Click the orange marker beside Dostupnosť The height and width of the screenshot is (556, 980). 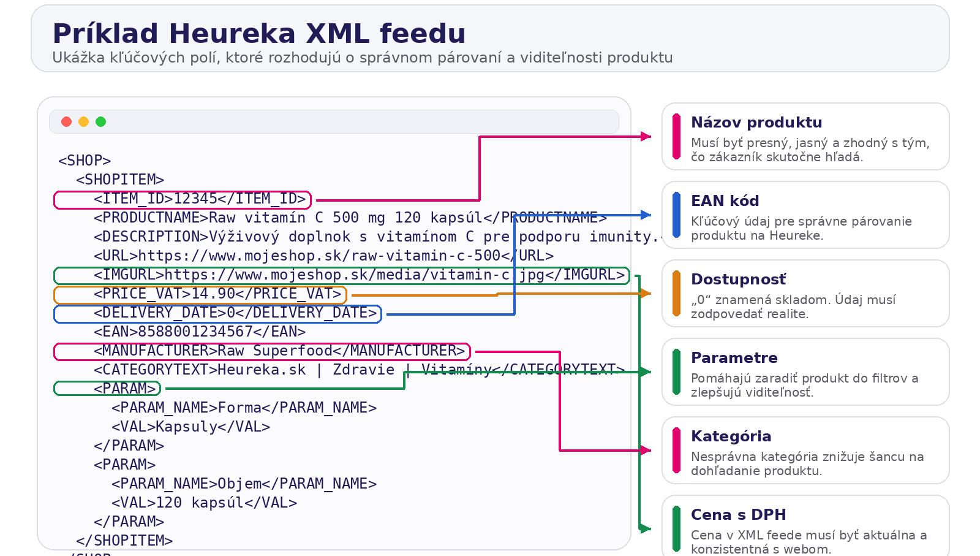click(676, 294)
